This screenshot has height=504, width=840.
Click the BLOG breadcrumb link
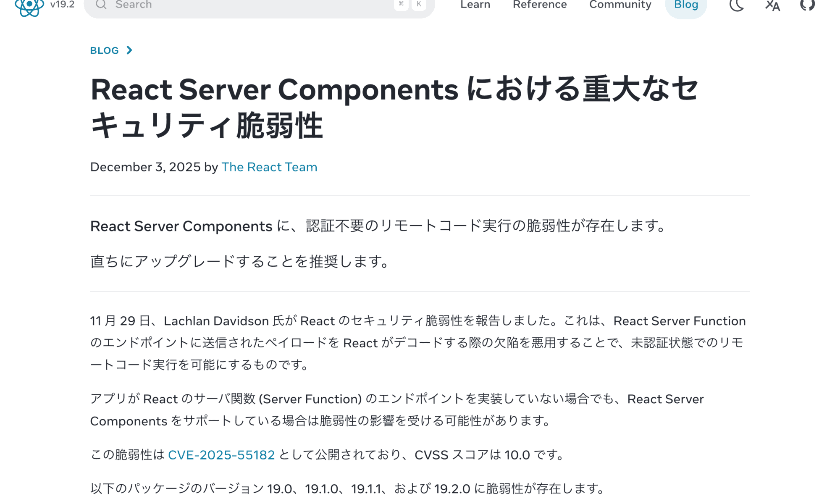click(x=105, y=50)
